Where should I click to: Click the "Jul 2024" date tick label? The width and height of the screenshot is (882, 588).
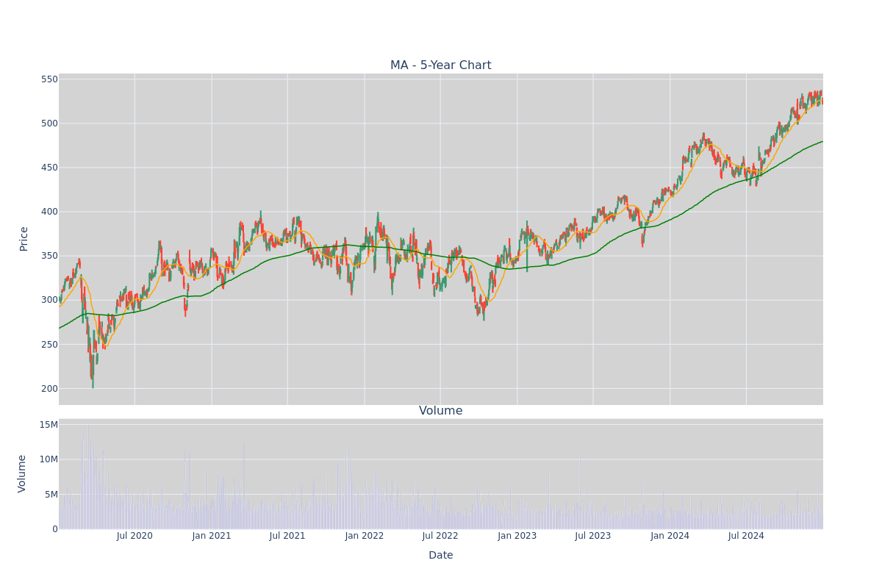tap(746, 536)
